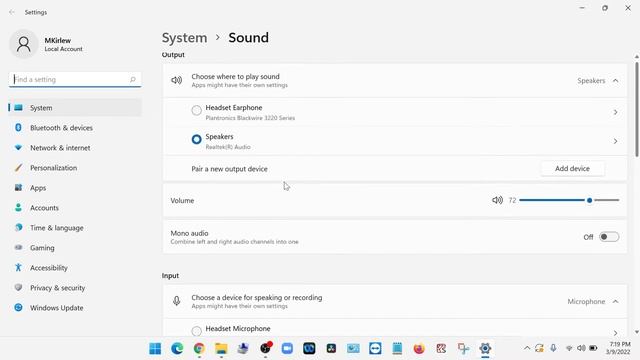Viewport: 640px width, 360px height.
Task: Open Privacy & security settings
Action: (75, 288)
